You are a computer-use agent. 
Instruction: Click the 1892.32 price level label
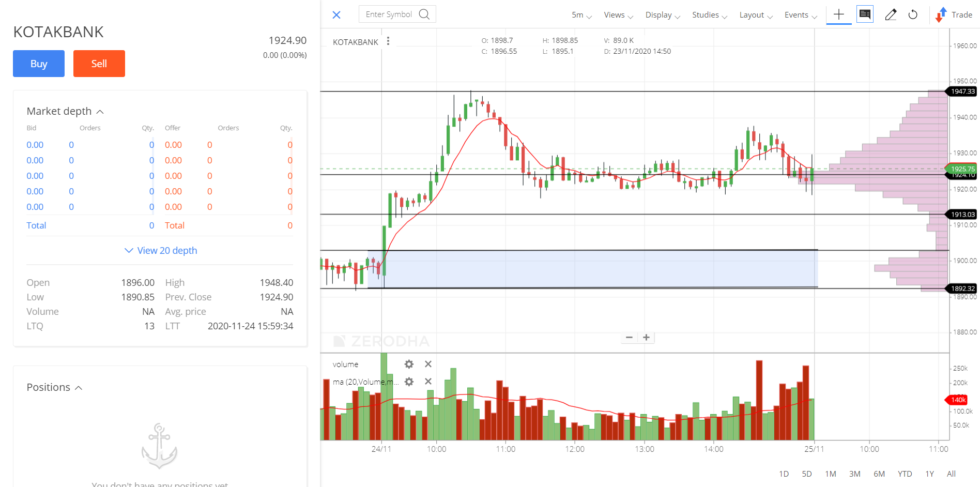961,288
